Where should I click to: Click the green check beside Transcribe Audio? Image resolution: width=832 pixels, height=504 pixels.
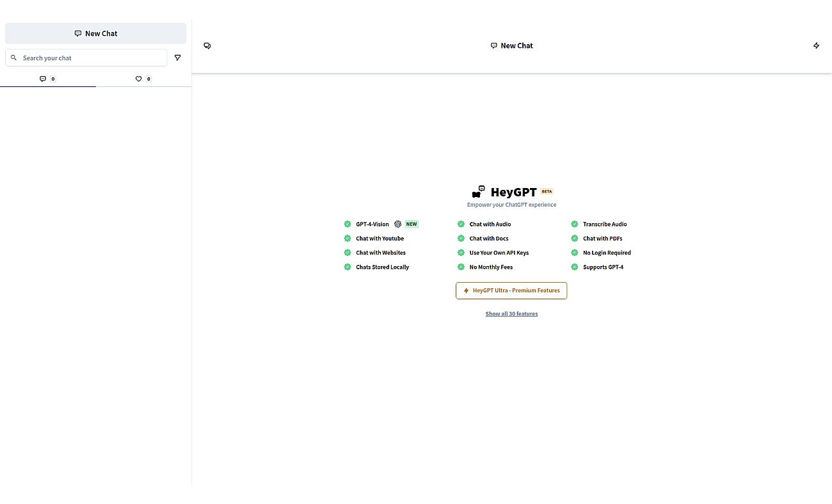pyautogui.click(x=575, y=224)
